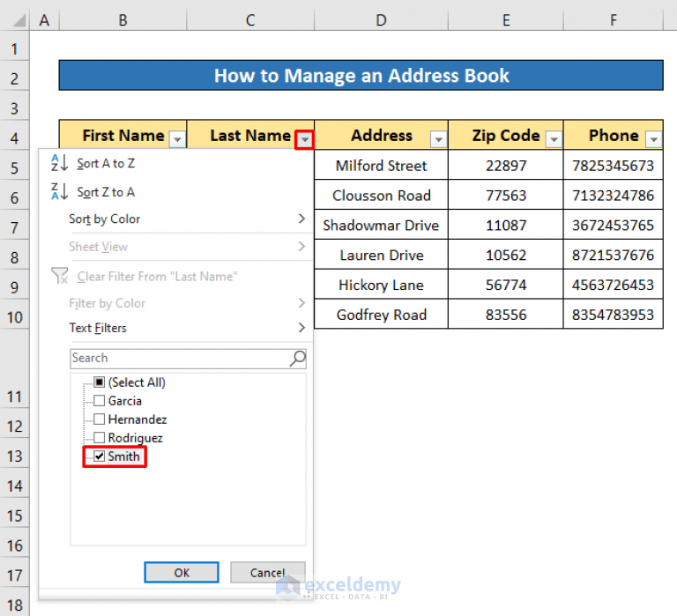This screenshot has width=677, height=616.
Task: Click the title "How to Manage an Address Book"
Action: [x=361, y=75]
